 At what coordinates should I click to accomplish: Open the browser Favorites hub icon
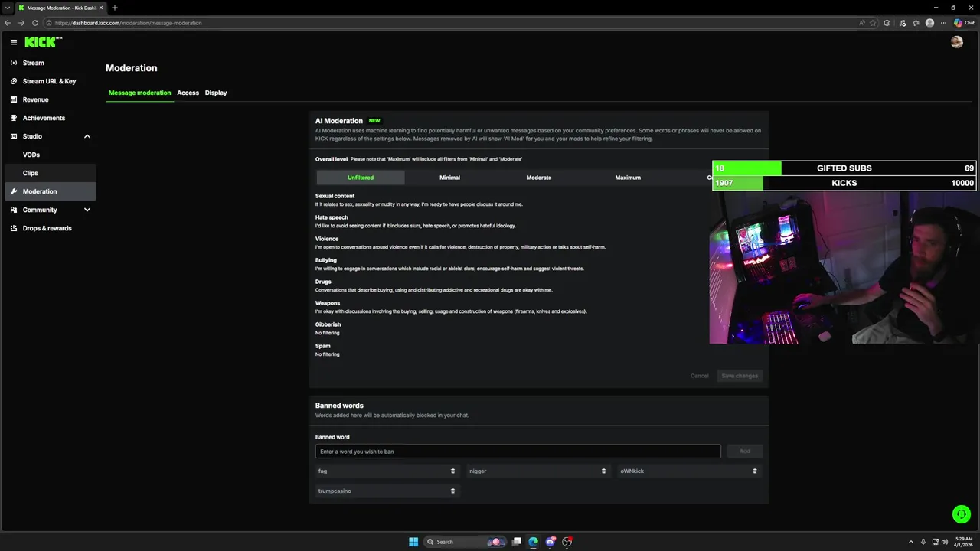click(916, 23)
